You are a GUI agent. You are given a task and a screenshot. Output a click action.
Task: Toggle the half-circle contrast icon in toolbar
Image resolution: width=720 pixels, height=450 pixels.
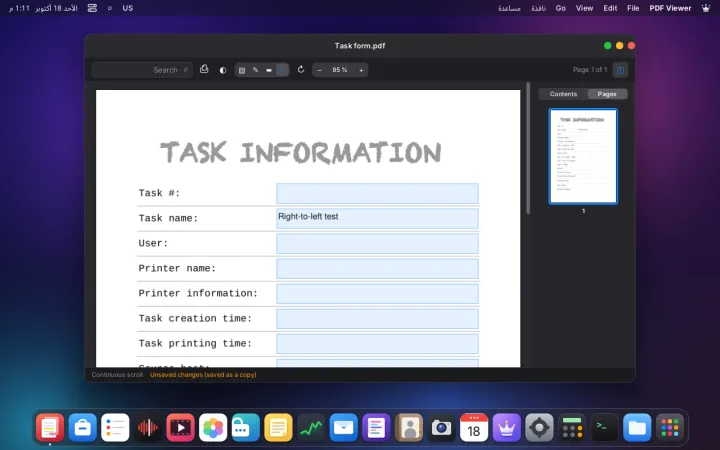pos(223,70)
